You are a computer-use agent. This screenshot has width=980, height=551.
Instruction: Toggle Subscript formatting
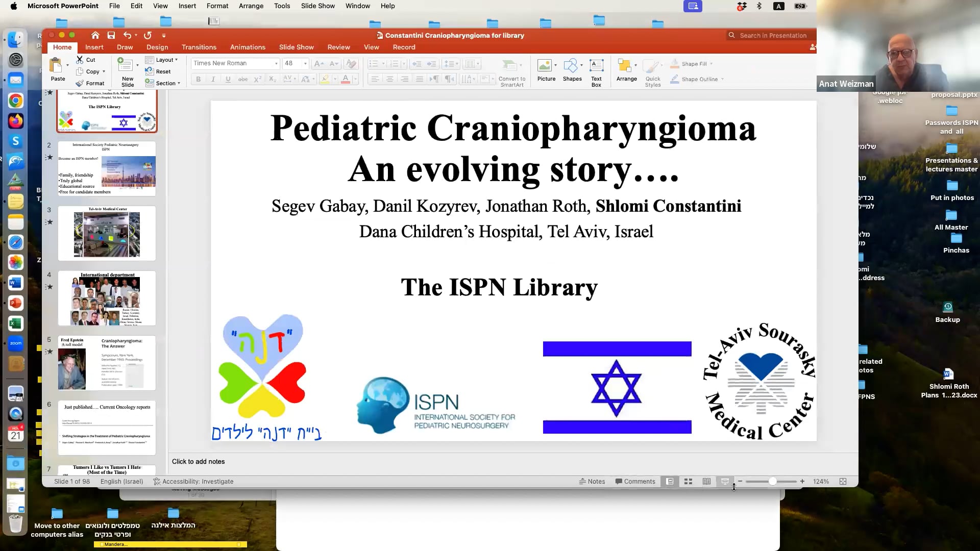tap(273, 79)
